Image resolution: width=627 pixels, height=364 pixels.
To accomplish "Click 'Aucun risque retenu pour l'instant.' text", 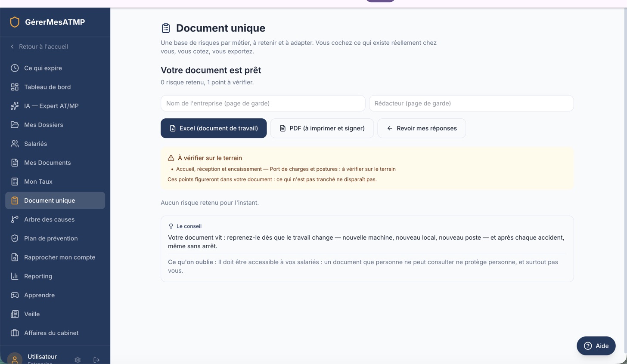I will click(x=210, y=203).
